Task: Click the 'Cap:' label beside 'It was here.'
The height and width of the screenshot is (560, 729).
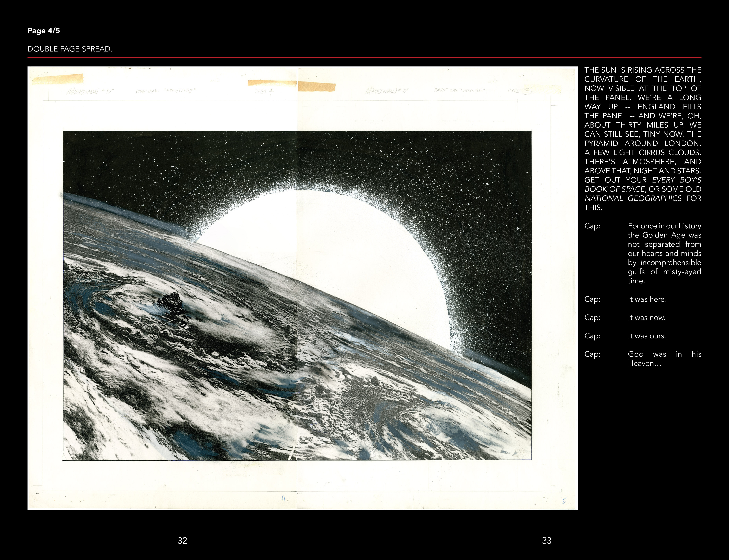Action: tap(592, 299)
